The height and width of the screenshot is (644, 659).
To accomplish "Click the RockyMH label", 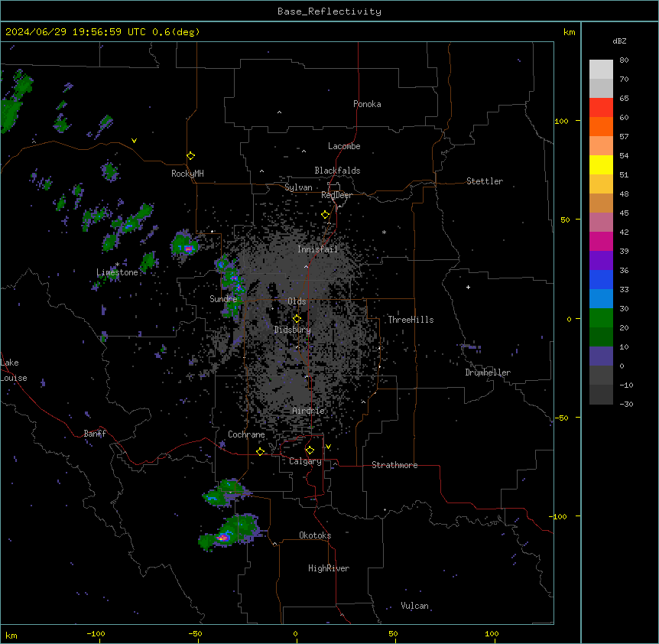I will [x=187, y=174].
